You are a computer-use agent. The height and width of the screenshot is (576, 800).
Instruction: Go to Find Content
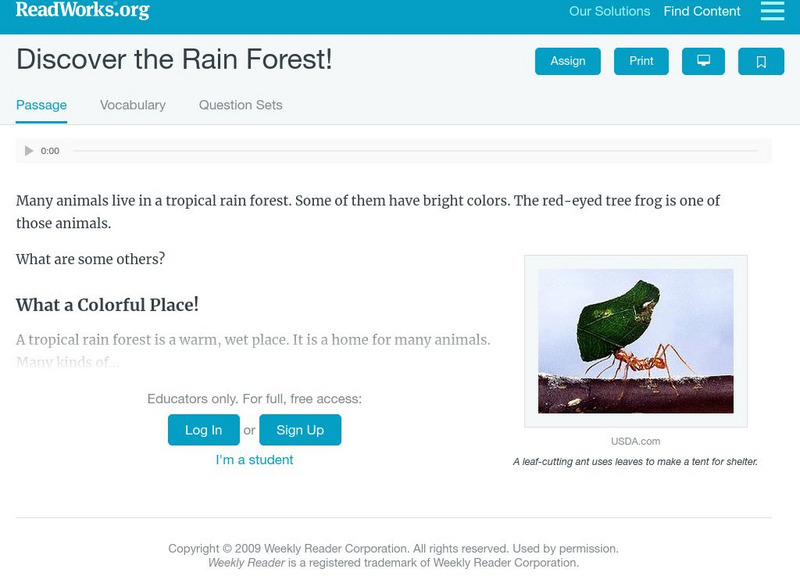702,12
